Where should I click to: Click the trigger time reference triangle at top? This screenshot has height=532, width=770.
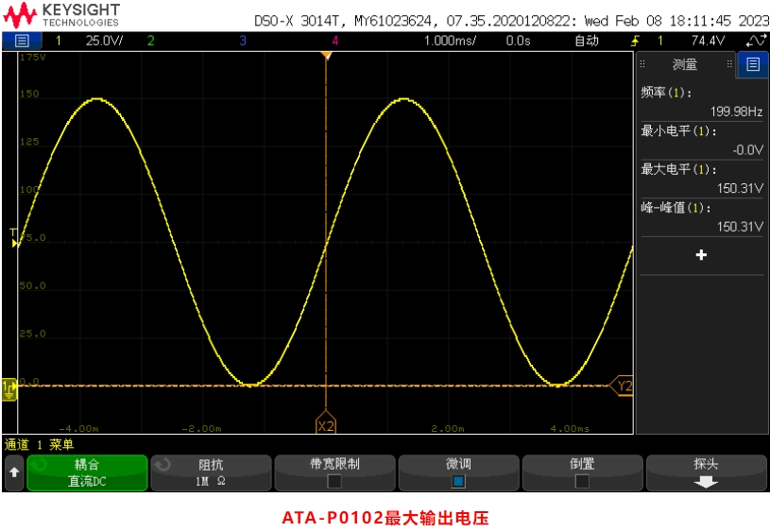[326, 56]
